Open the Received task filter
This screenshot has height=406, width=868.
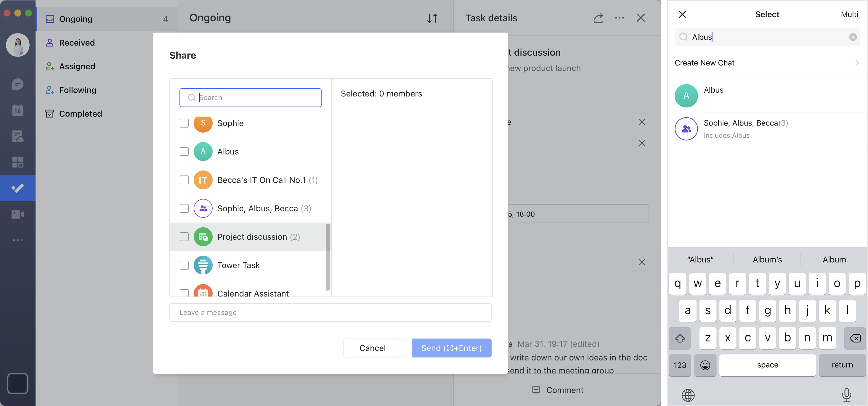tap(107, 43)
